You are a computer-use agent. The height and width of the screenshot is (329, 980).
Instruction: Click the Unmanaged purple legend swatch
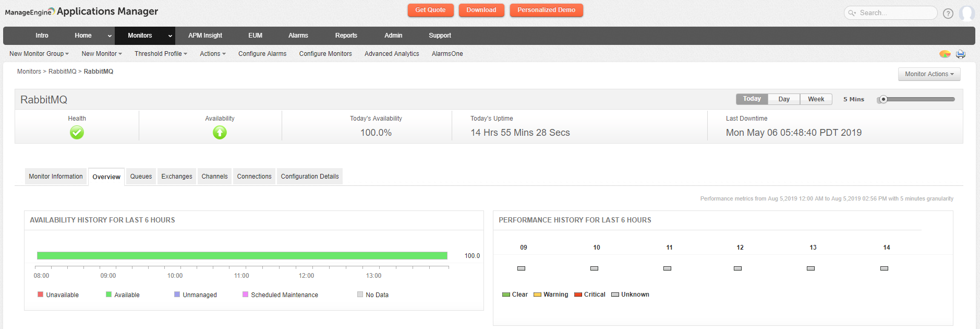(177, 295)
